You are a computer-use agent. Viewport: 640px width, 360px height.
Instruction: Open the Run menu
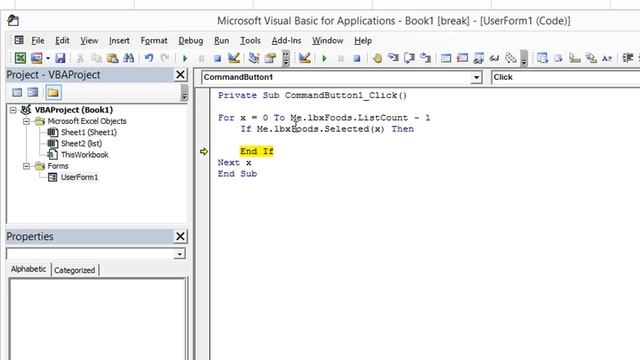[x=222, y=40]
